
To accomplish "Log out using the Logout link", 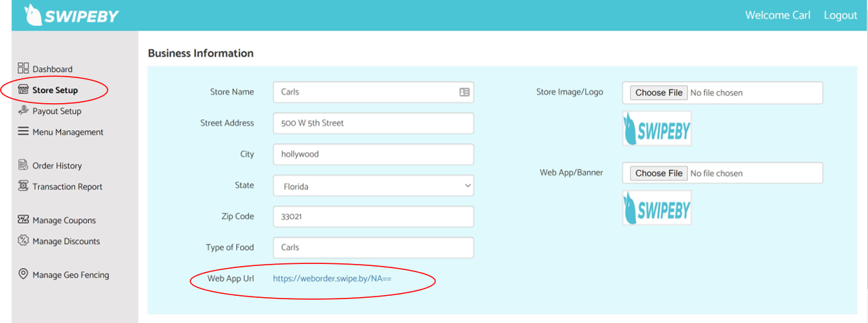I will (x=840, y=15).
